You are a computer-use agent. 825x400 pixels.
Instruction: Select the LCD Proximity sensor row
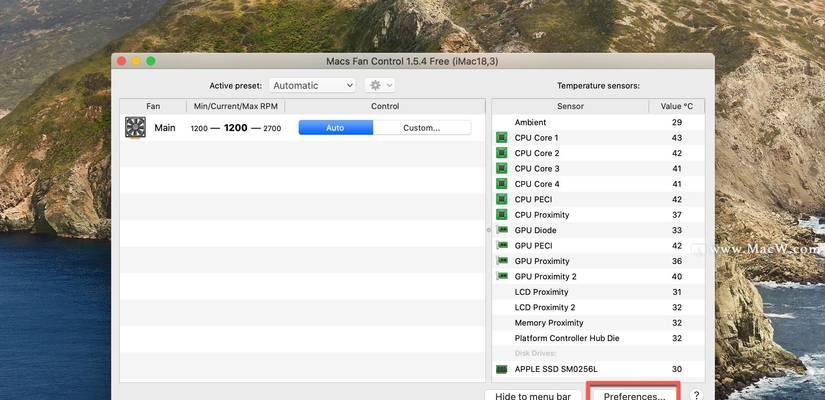click(598, 292)
